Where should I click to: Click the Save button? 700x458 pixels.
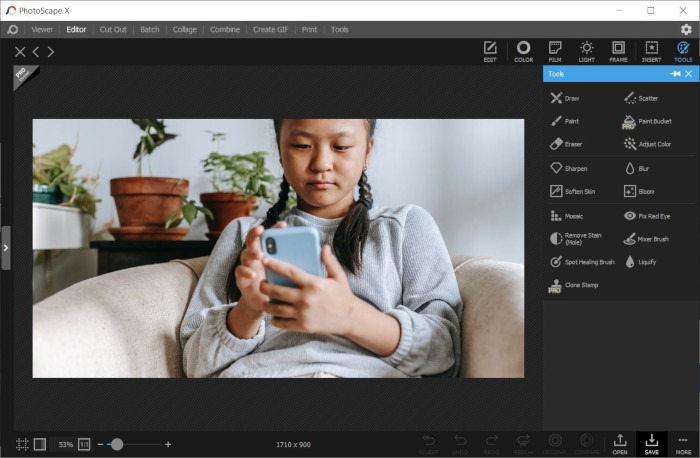651,444
